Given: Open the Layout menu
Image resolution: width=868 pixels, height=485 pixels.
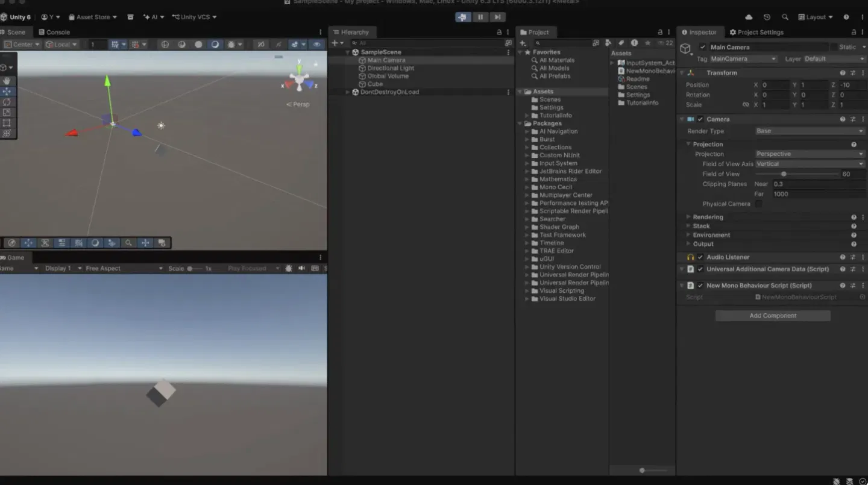Looking at the screenshot, I should tap(815, 17).
